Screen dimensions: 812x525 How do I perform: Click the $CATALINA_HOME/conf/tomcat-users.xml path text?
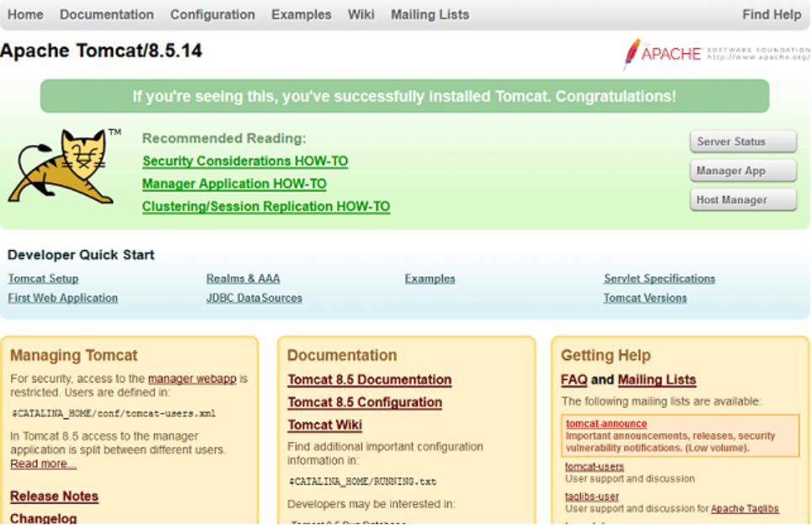[x=114, y=414]
